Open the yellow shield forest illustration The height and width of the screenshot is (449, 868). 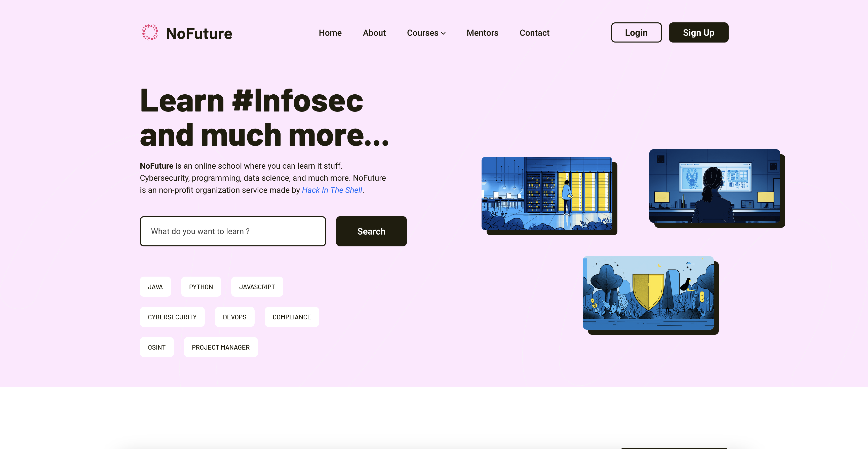[648, 293]
